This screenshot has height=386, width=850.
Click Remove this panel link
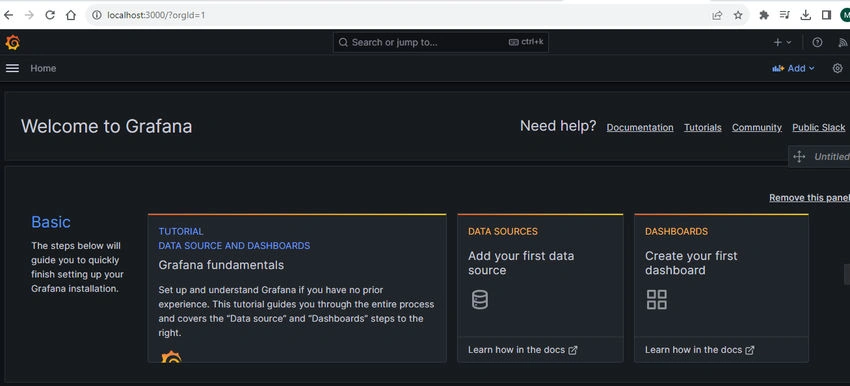pyautogui.click(x=809, y=198)
